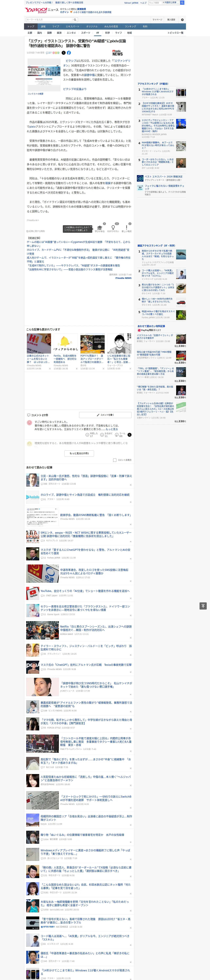Open the ライブ tab in top nav

[56, 27]
